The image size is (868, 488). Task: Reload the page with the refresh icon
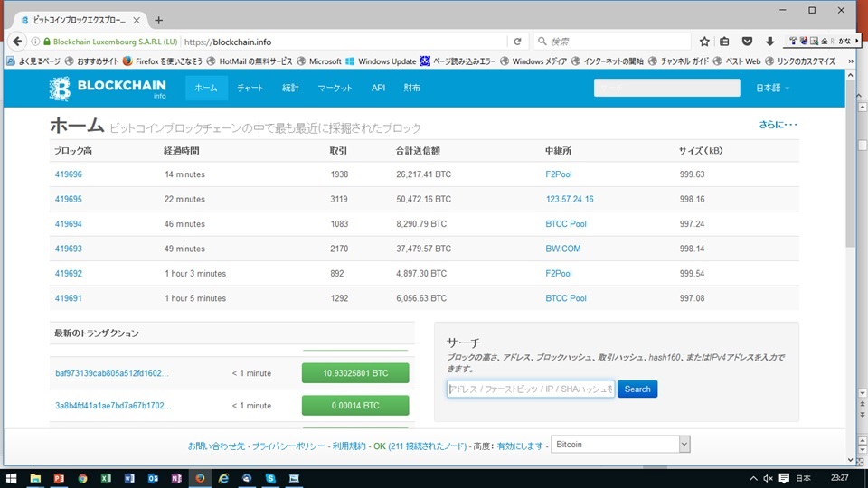(517, 42)
